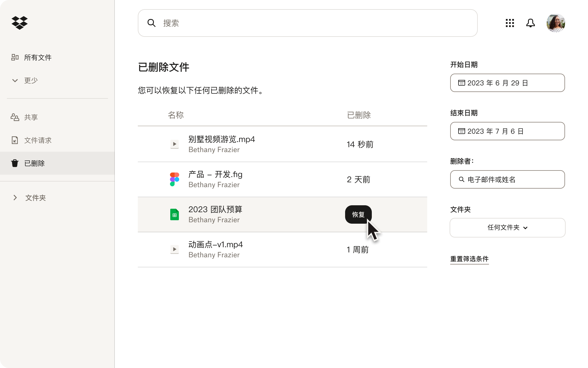
Task: Click the 已删除文件 page heading
Action: (x=164, y=67)
